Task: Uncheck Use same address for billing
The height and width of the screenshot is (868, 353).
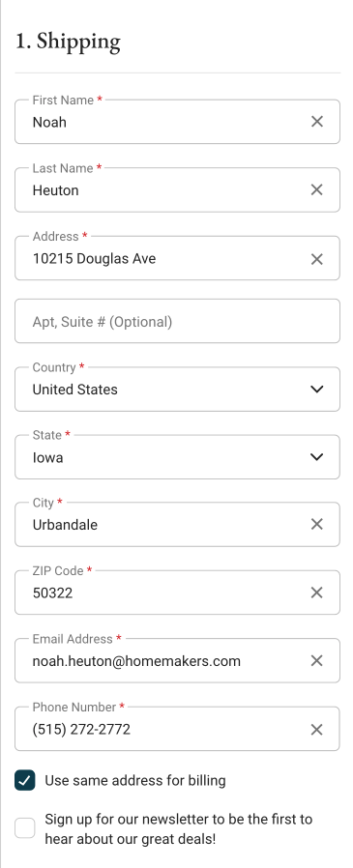Action: [x=25, y=781]
